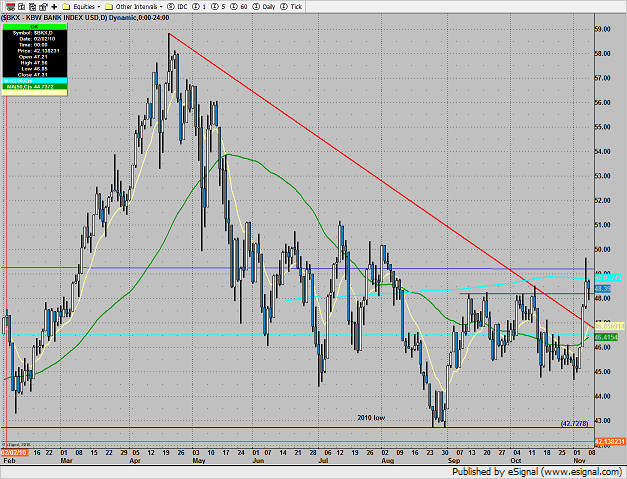627x479 pixels.
Task: Click the Aug month label on the time axis
Action: [x=388, y=461]
